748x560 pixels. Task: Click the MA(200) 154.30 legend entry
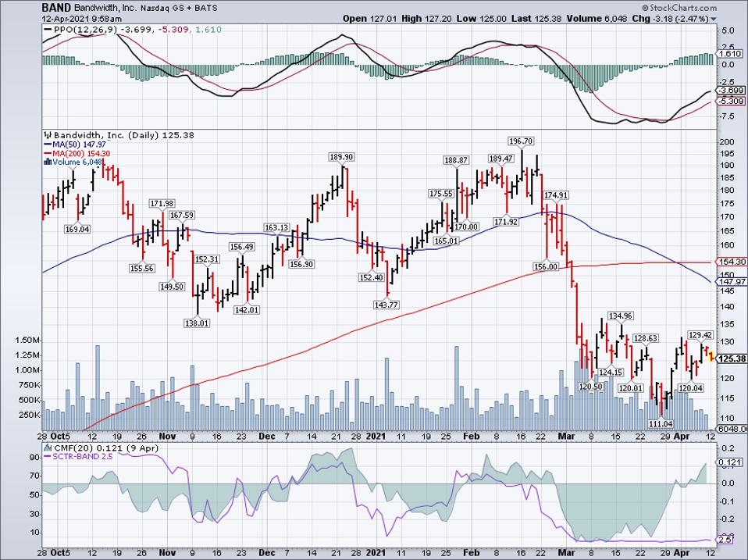[77, 154]
